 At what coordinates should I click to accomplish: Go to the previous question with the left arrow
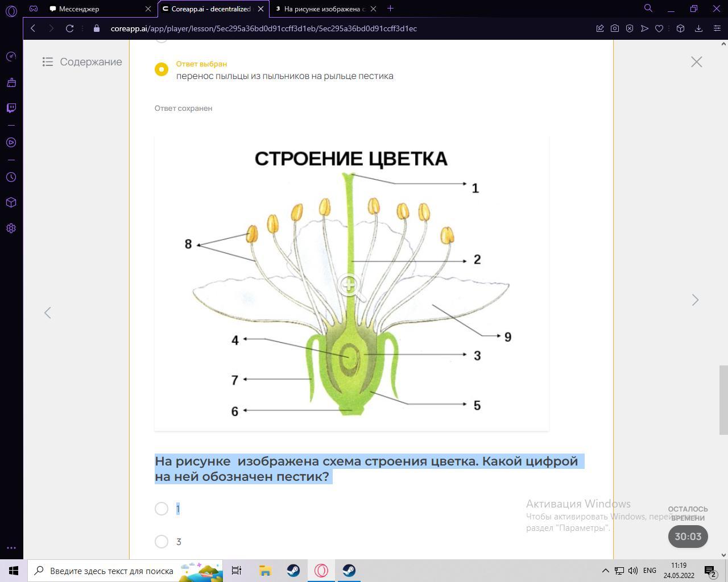48,313
